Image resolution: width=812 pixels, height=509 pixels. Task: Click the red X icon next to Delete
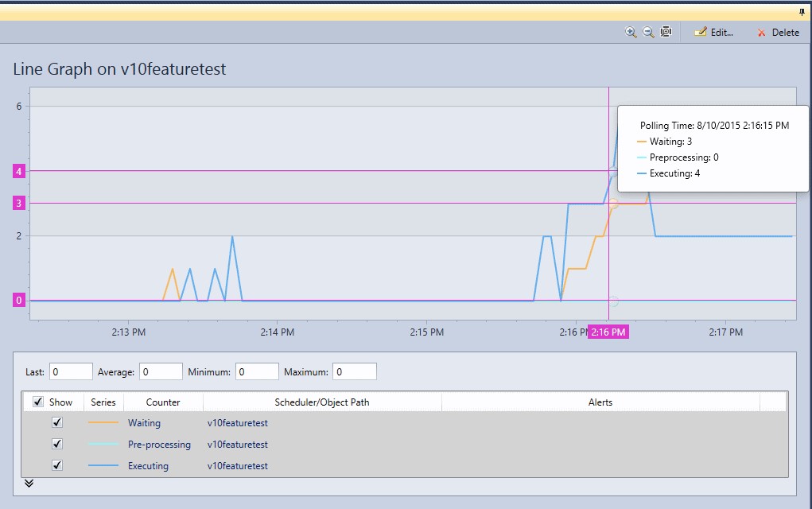(x=761, y=32)
